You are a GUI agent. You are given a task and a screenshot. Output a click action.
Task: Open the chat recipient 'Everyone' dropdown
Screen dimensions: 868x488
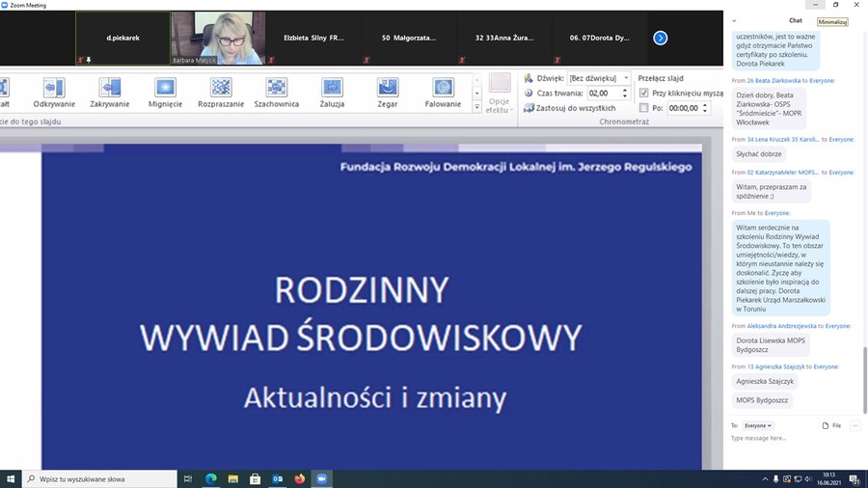[757, 425]
